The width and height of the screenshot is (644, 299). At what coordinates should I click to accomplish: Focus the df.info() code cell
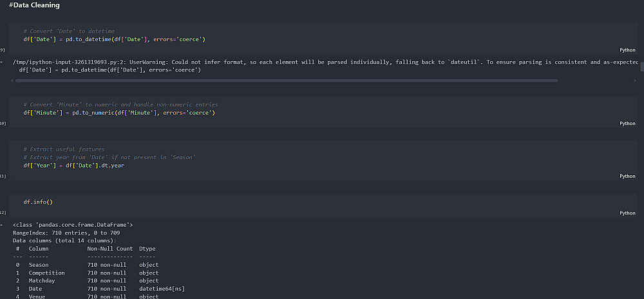pyautogui.click(x=323, y=202)
